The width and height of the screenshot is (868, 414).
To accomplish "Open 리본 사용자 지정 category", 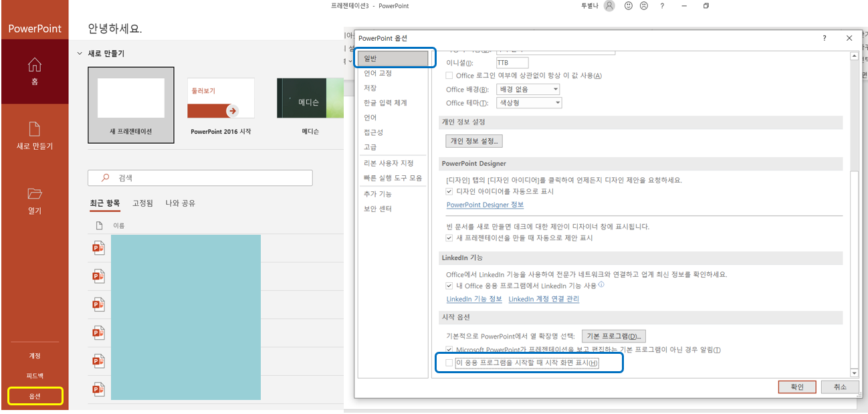I will (393, 163).
